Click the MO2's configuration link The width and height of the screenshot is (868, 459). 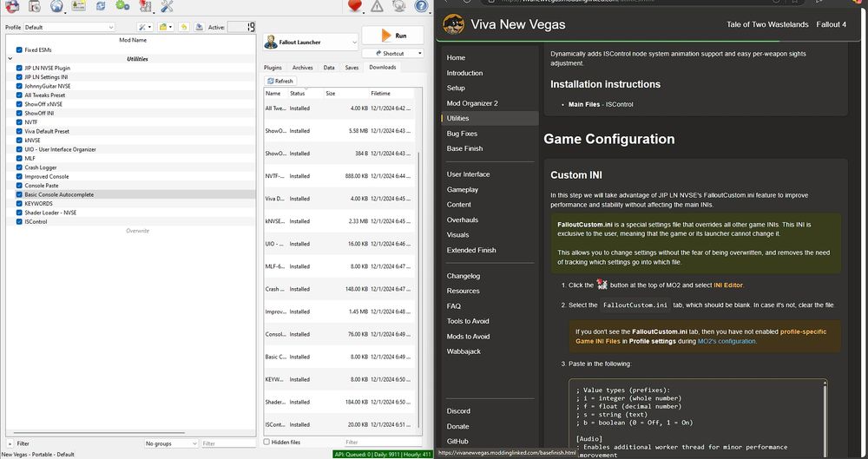tap(727, 341)
